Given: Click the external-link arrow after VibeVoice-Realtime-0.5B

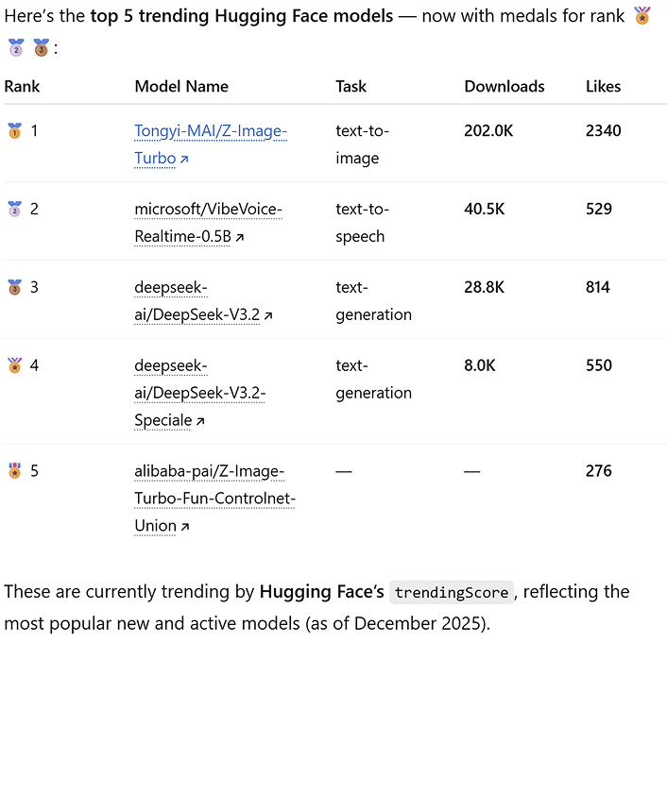Looking at the screenshot, I should pyautogui.click(x=240, y=238).
